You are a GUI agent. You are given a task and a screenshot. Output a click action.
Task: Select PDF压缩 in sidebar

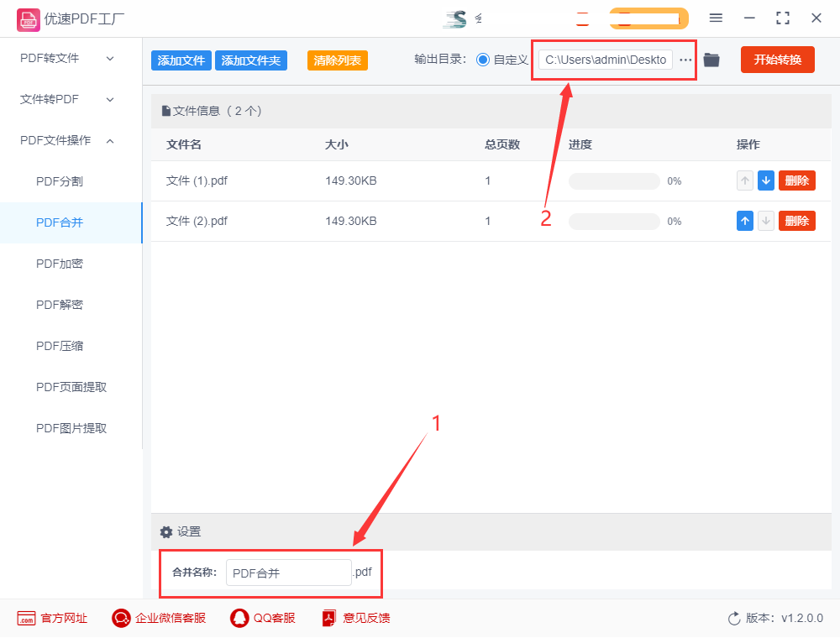click(x=60, y=347)
